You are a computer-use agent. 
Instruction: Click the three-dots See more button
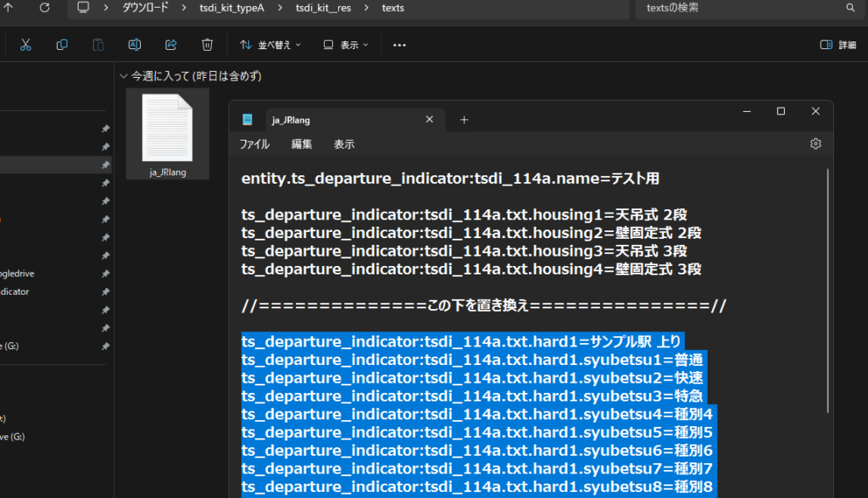(400, 45)
